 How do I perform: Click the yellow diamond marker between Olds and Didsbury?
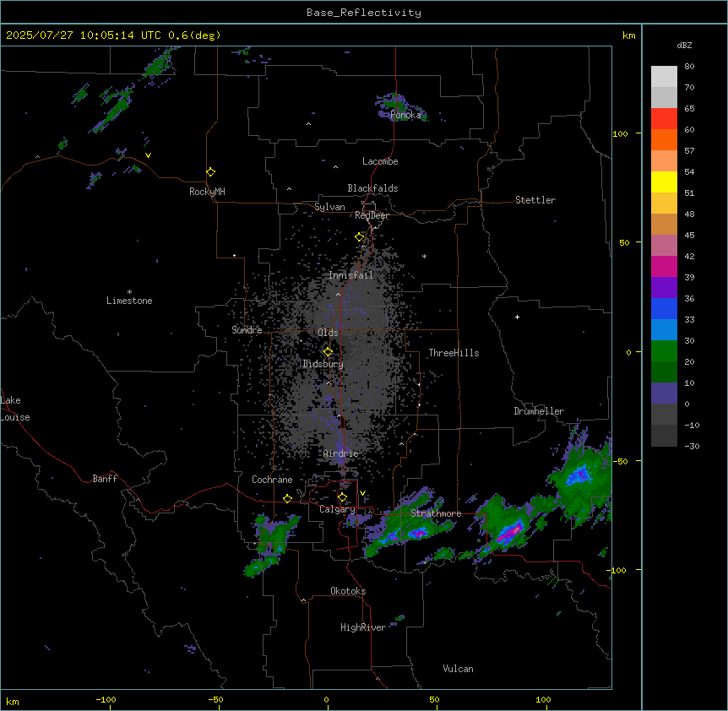[328, 351]
